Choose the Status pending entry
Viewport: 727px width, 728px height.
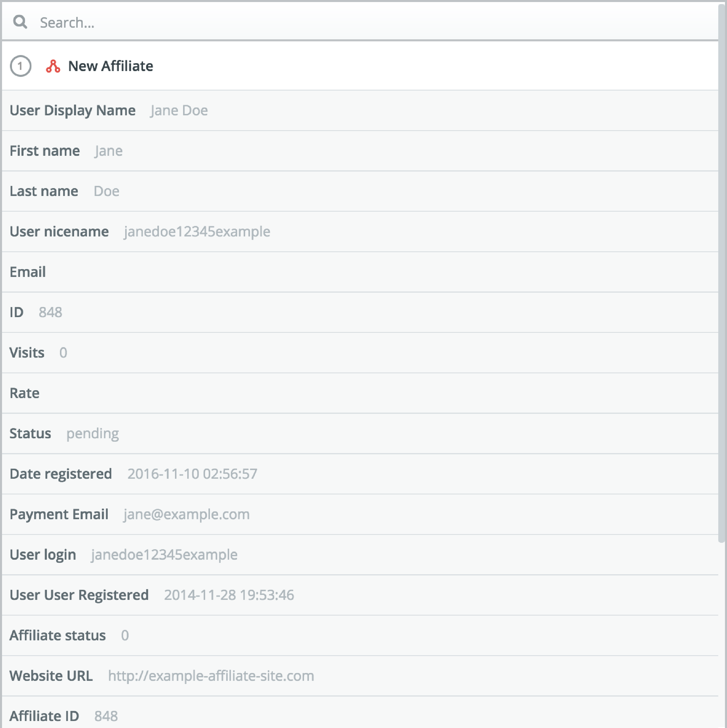[360, 433]
